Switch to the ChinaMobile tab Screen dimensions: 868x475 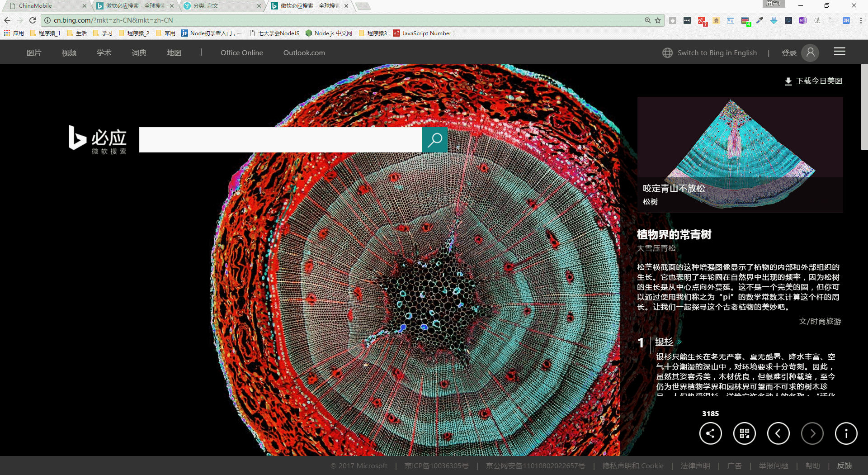point(44,6)
